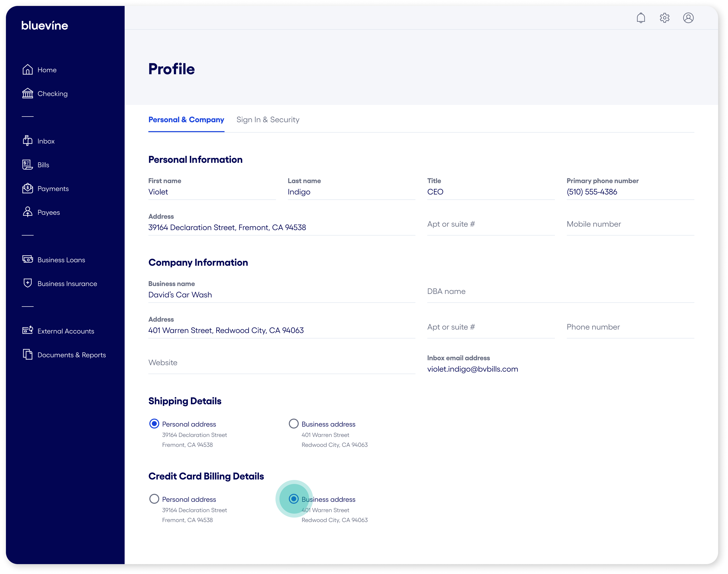The height and width of the screenshot is (574, 728).
Task: Select the Payees person icon
Action: coord(28,212)
